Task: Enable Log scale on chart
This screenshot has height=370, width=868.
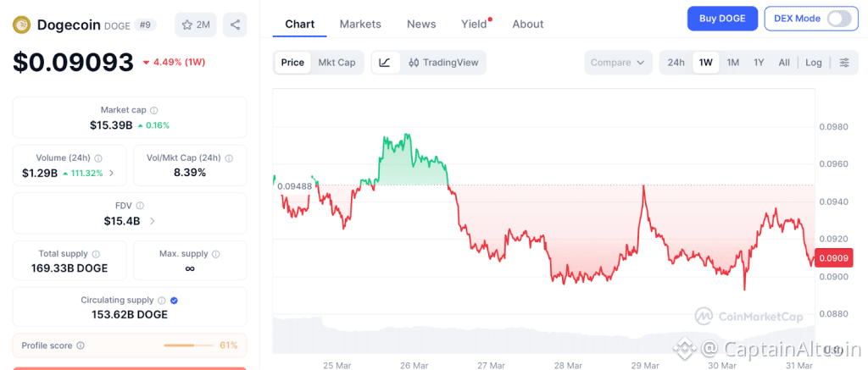Action: 814,63
